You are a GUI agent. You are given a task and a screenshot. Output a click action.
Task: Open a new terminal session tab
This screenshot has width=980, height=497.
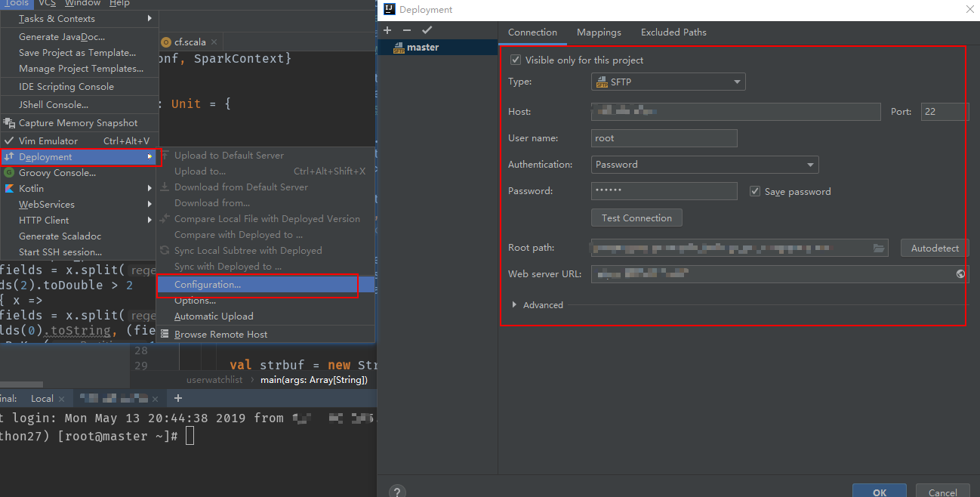(177, 397)
